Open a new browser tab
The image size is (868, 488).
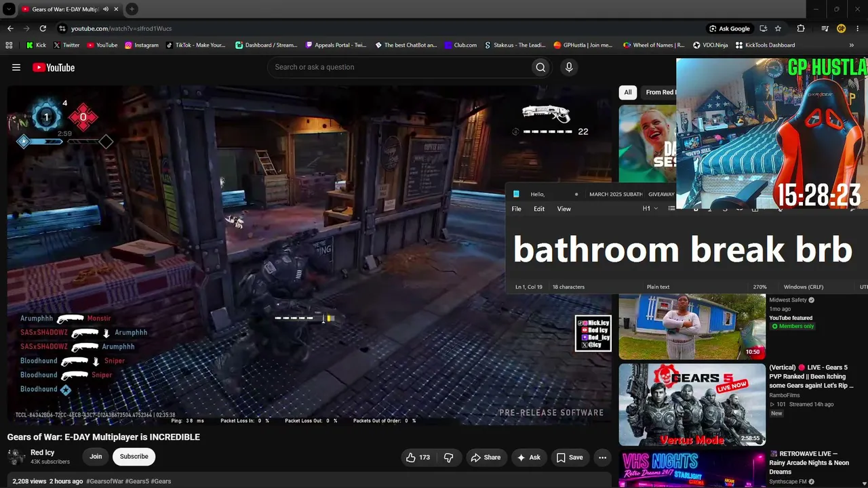tap(132, 9)
